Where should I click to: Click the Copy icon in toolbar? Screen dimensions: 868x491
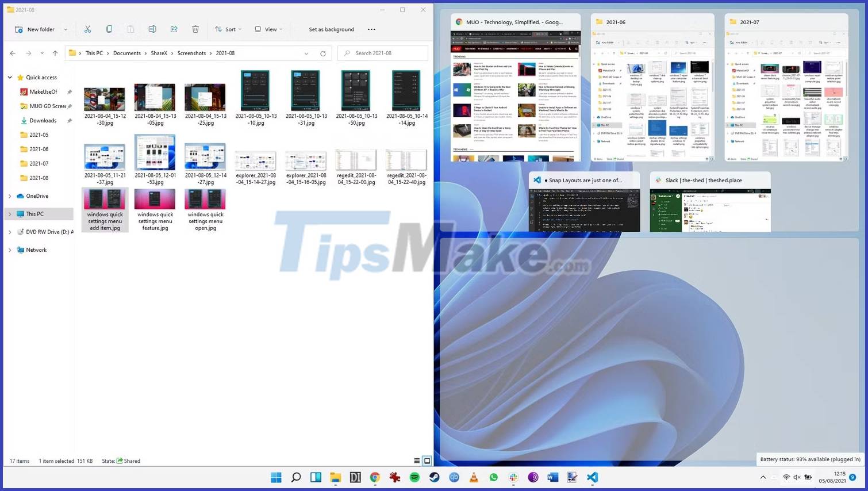109,29
